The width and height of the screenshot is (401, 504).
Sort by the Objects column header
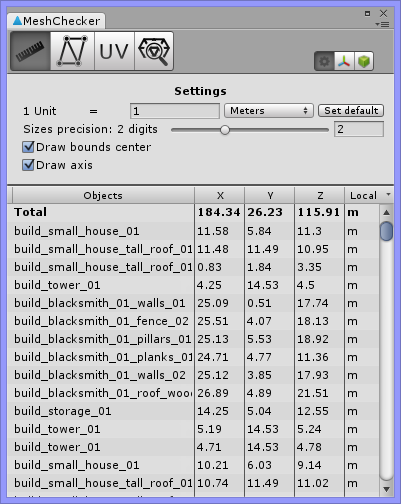coord(103,195)
